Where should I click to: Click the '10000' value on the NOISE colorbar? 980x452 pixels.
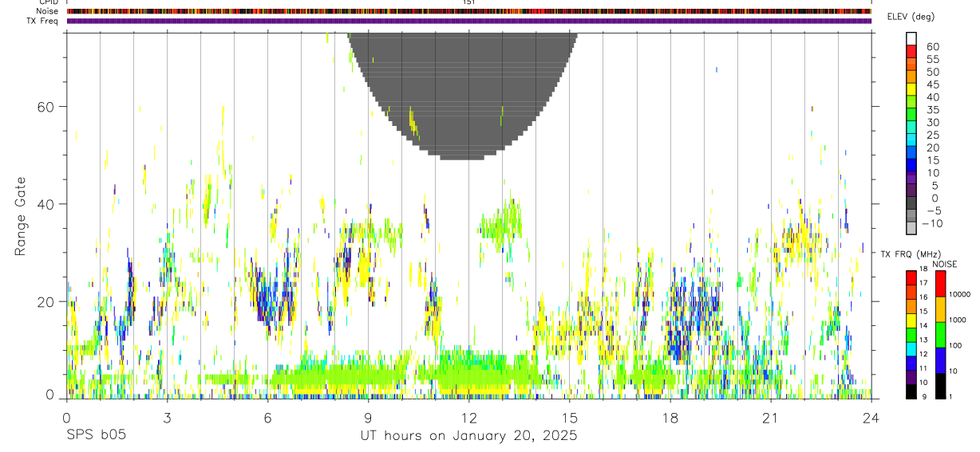coord(959,294)
